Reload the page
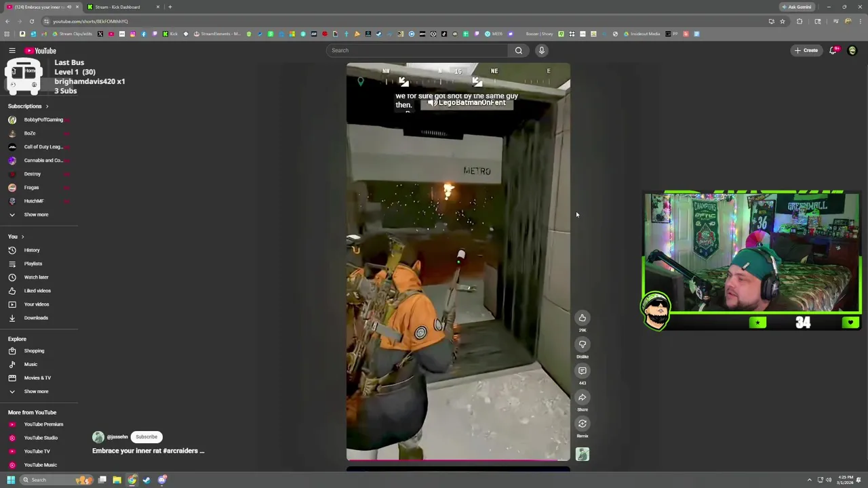868x488 pixels. coord(31,21)
